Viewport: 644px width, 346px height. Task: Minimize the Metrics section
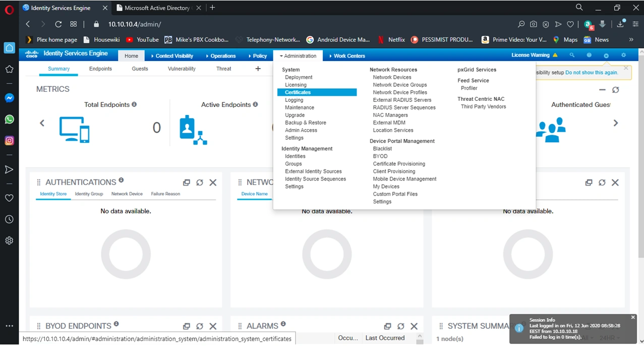click(x=602, y=90)
